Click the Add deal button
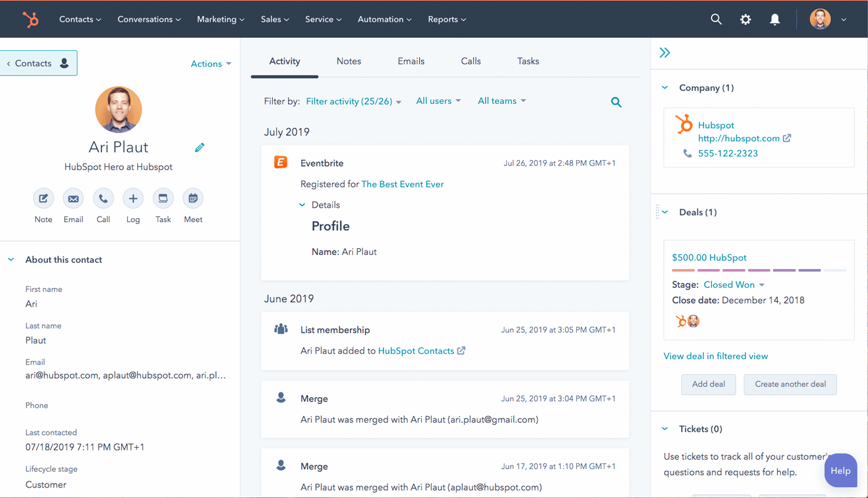Viewport: 868px width, 498px height. [708, 384]
